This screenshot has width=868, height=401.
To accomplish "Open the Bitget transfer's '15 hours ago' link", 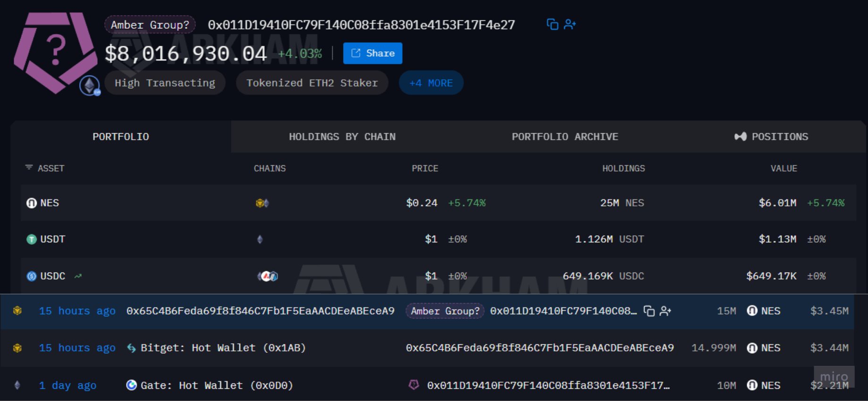I will point(77,348).
